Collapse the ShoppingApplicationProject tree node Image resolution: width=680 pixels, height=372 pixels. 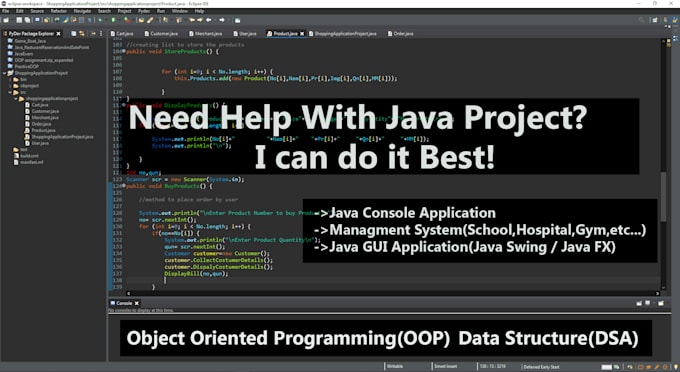point(4,73)
